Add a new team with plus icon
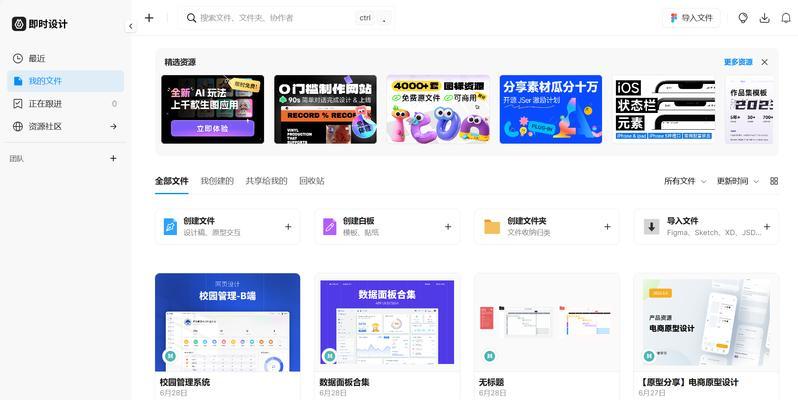798x400 pixels. (113, 158)
